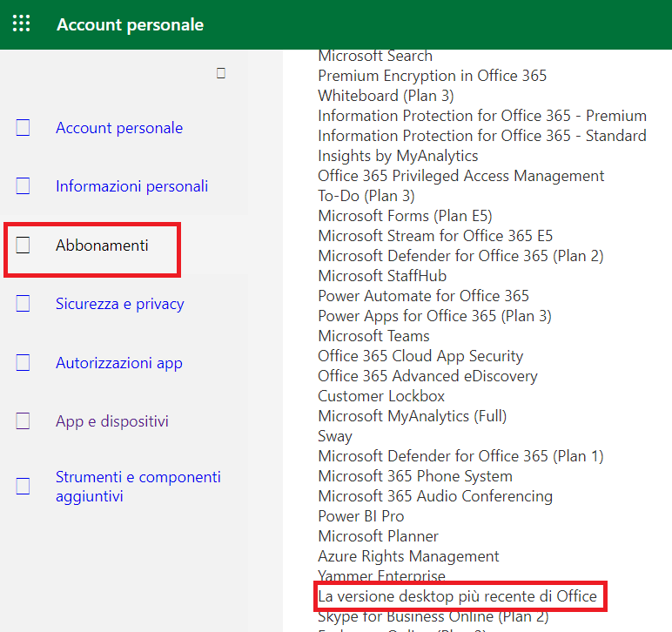Click the collapse navigation icon at sidebar top
672x632 pixels.
click(221, 73)
